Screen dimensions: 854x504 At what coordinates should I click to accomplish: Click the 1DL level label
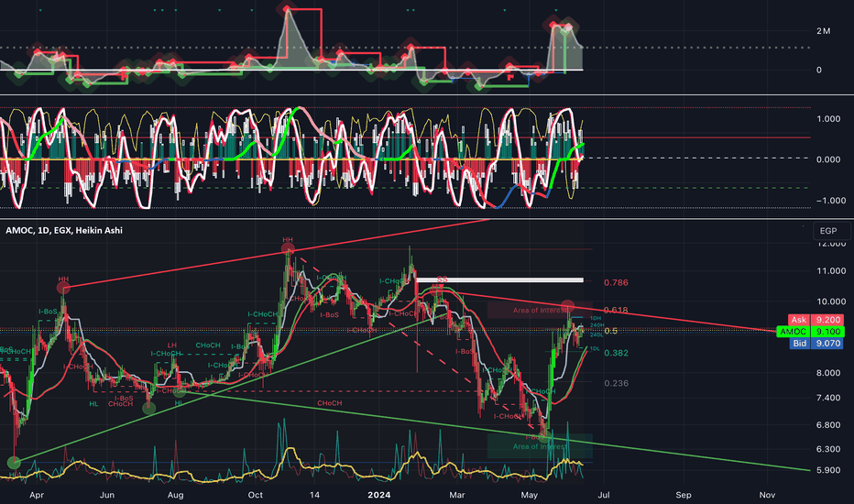pos(596,349)
